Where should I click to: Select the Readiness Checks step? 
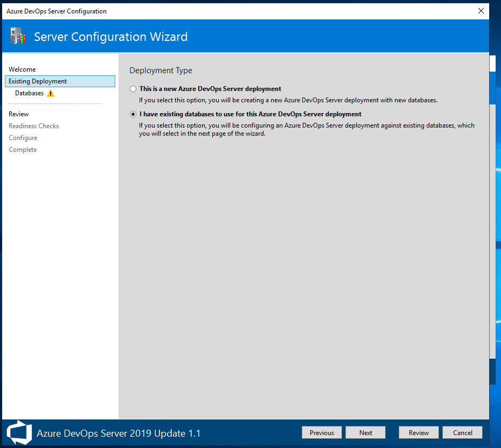click(33, 126)
